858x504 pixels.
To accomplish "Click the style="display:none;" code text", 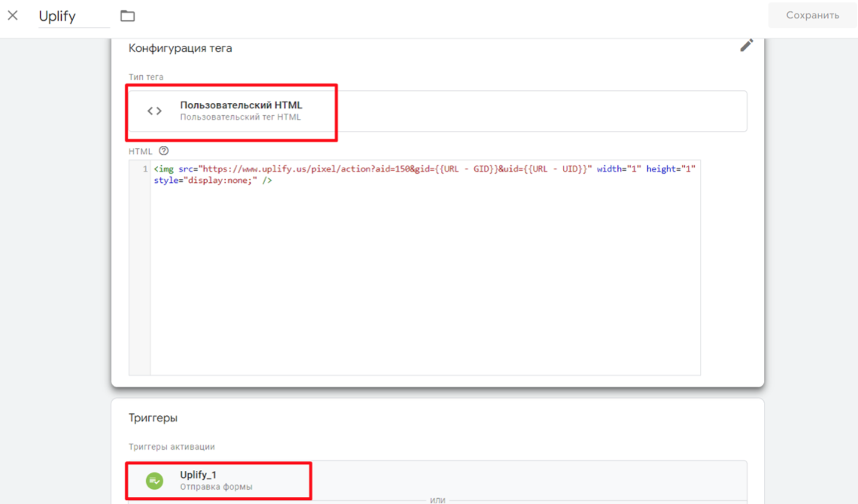I will (x=205, y=181).
